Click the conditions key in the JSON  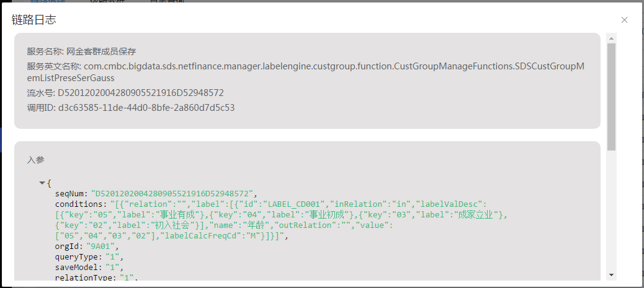click(x=80, y=204)
